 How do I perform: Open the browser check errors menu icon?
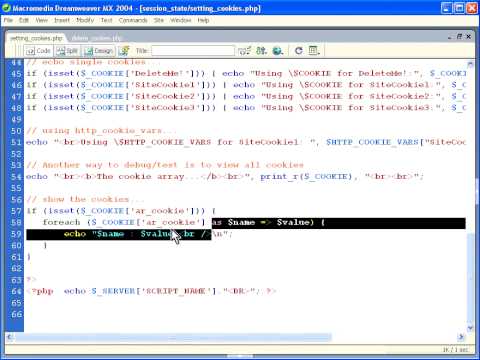point(244,51)
